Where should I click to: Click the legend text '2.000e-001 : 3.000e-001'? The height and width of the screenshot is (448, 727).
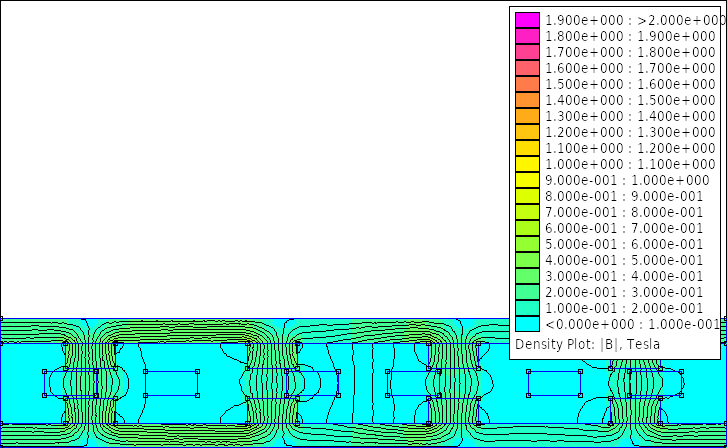click(x=624, y=292)
